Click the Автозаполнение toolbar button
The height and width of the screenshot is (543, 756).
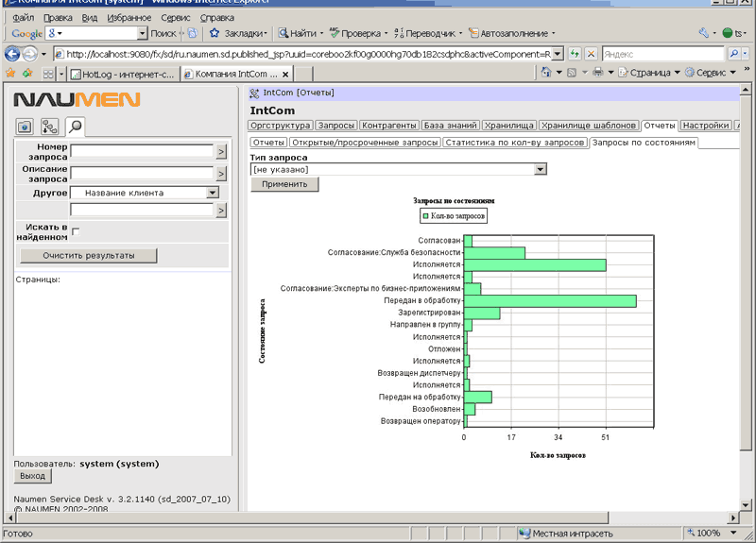tap(508, 33)
